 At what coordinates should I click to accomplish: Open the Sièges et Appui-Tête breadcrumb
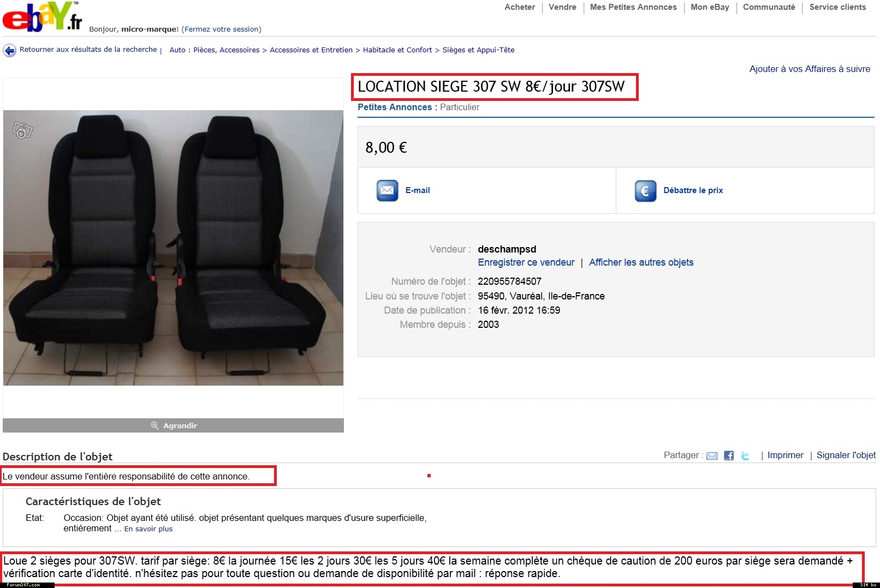(478, 50)
